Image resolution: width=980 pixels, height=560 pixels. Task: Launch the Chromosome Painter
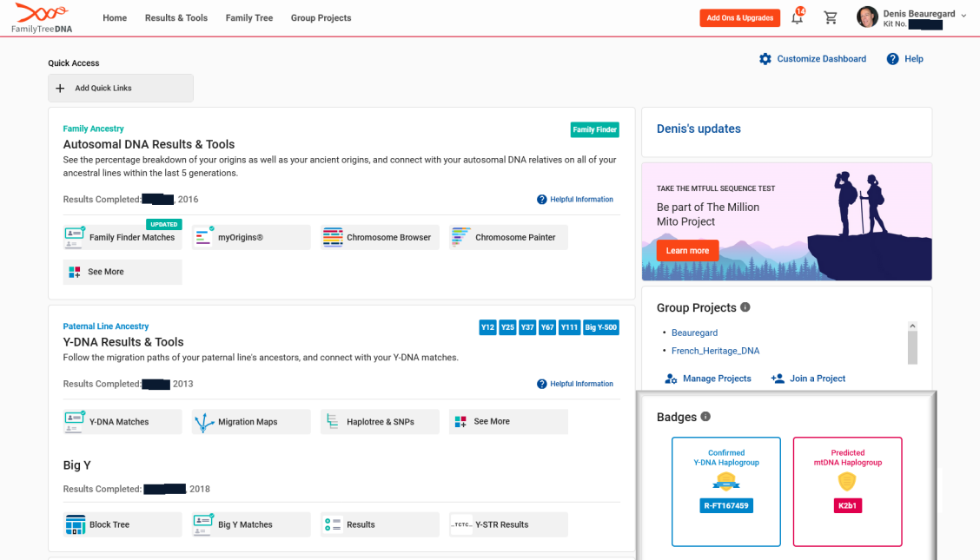click(x=509, y=237)
